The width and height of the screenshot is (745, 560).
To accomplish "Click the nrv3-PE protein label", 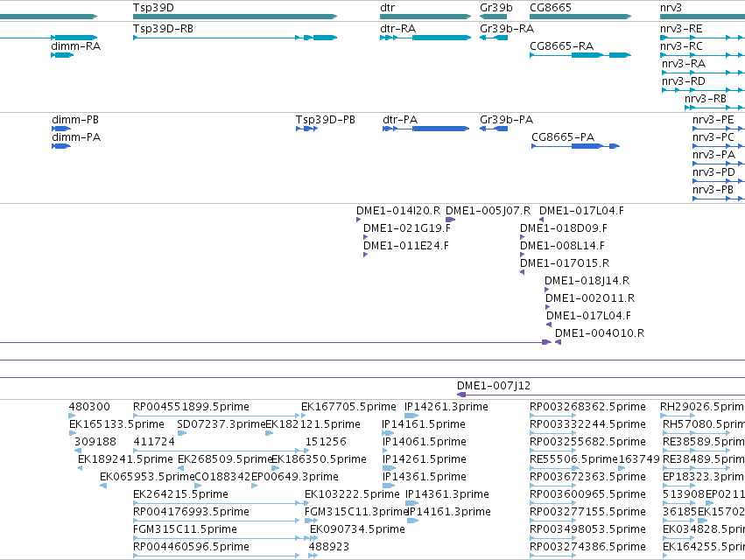I will click(x=713, y=120).
